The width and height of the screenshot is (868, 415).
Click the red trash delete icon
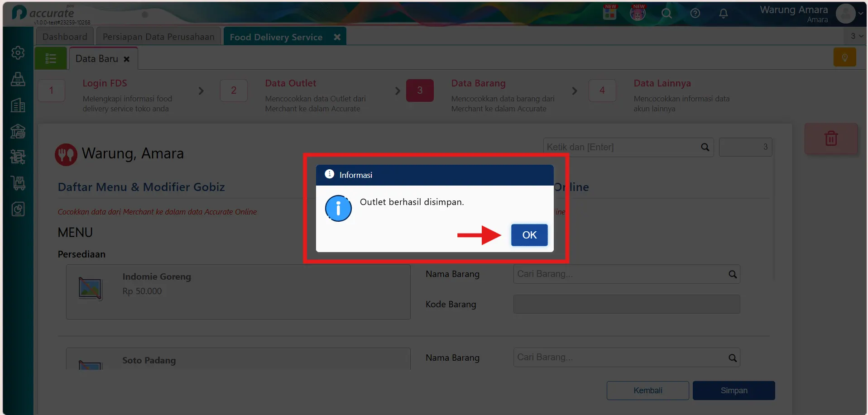831,138
